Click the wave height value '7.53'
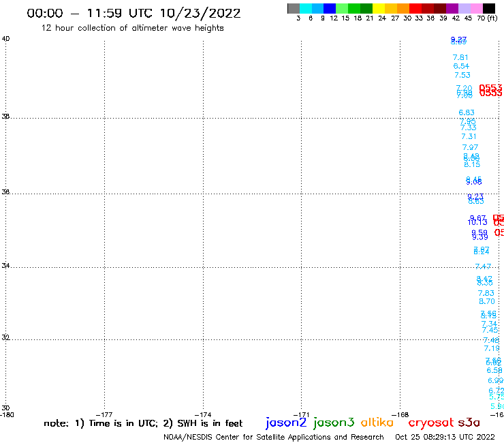Screen dimensions: 504x443 click(462, 75)
